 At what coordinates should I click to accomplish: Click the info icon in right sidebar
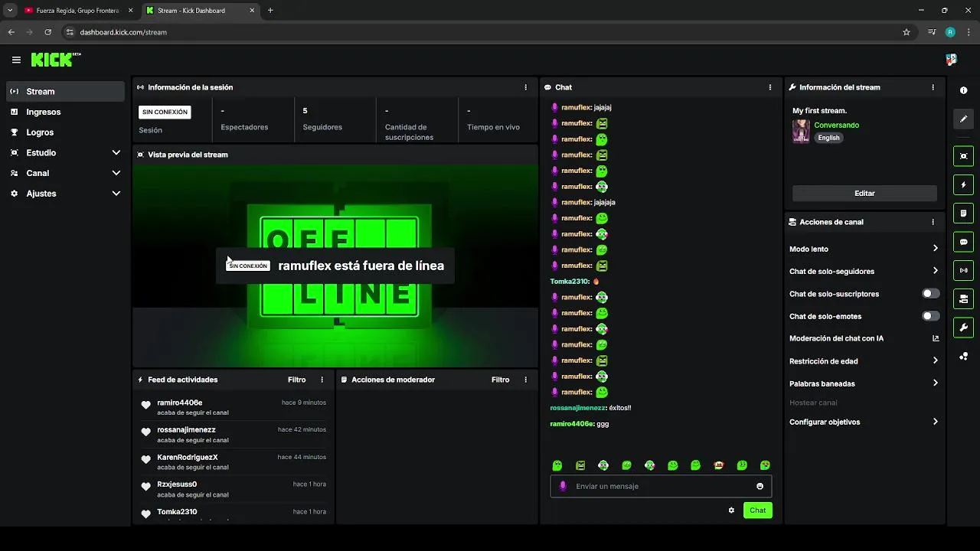click(x=963, y=90)
